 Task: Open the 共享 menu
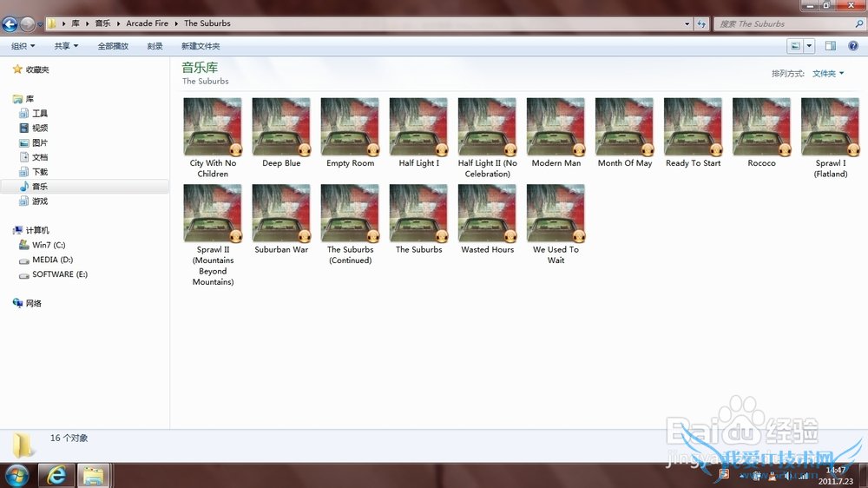(66, 46)
